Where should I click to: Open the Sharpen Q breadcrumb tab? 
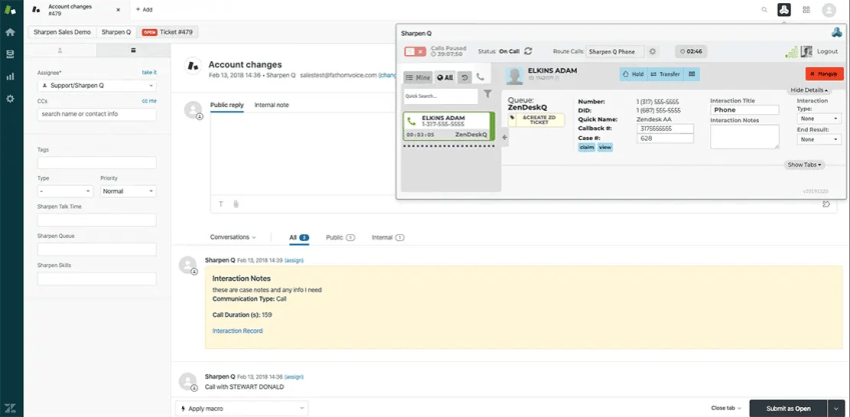(117, 32)
